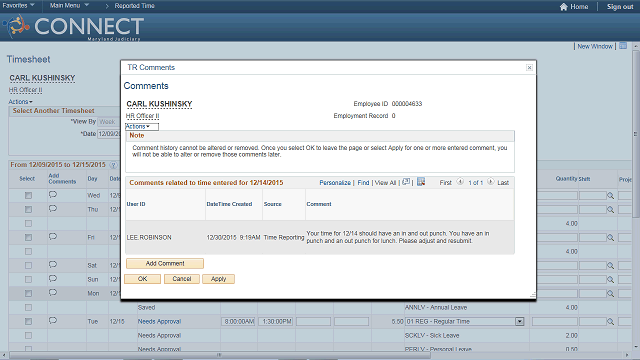Select the Wed row checkbox
640x360 pixels.
tap(28, 196)
